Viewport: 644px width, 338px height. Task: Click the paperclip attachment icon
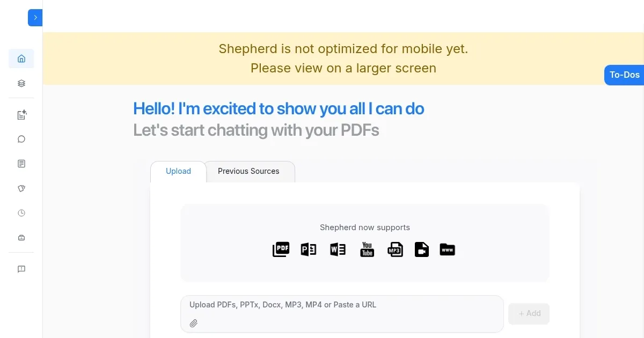coord(194,323)
